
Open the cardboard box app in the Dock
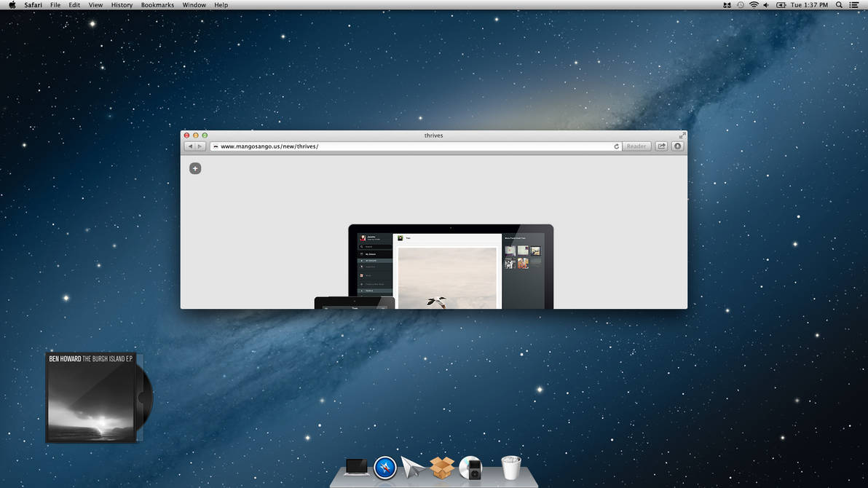coord(442,468)
